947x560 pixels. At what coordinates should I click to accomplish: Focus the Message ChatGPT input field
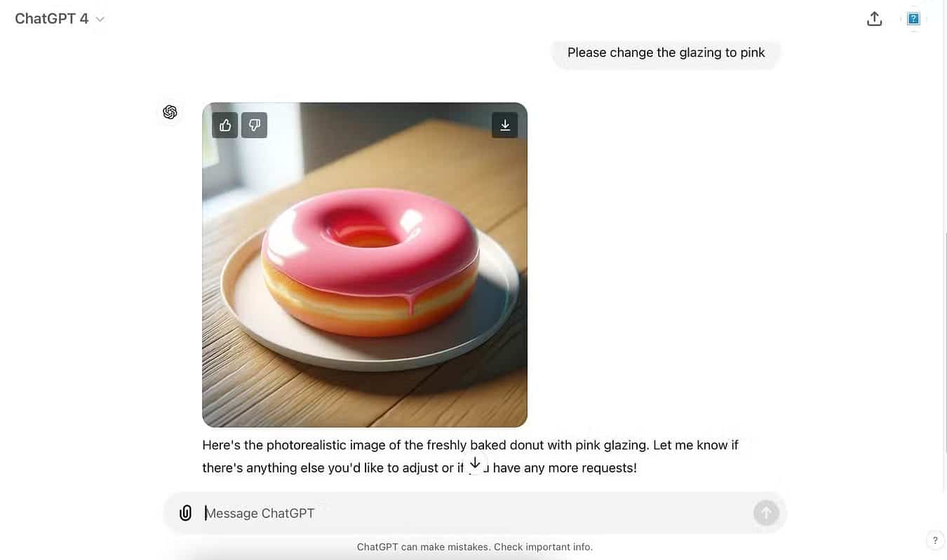(476, 513)
